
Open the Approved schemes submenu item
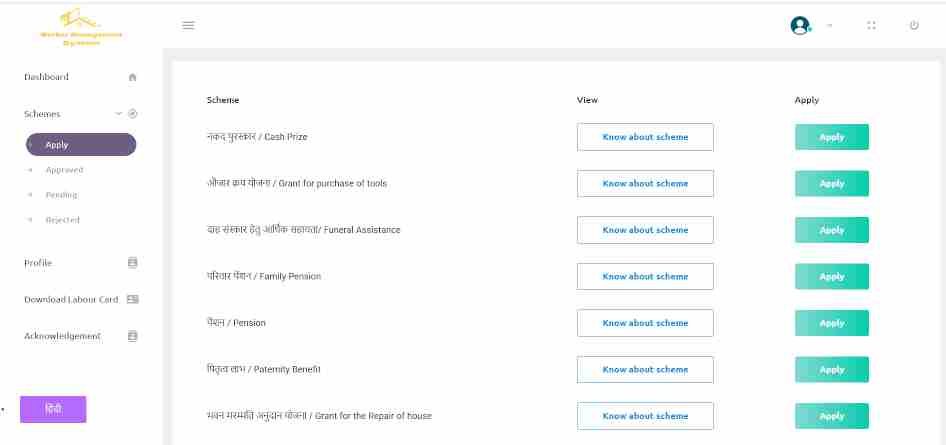[x=64, y=170]
